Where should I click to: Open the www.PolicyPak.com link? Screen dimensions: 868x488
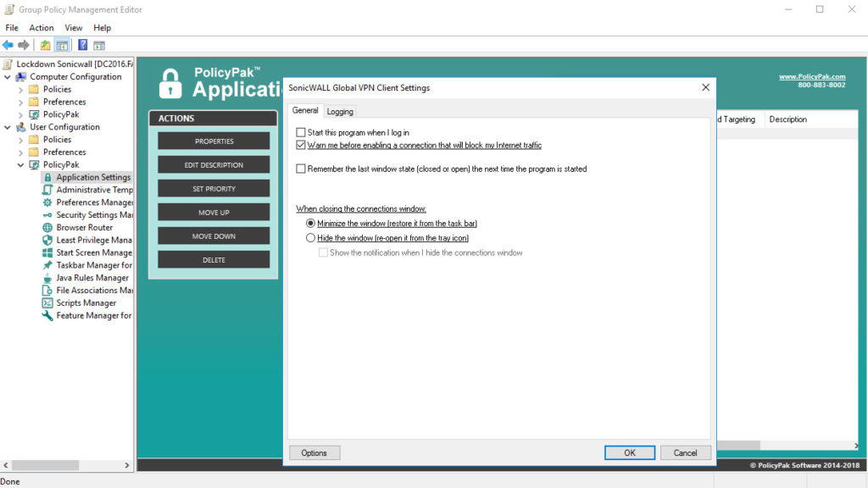coord(812,77)
